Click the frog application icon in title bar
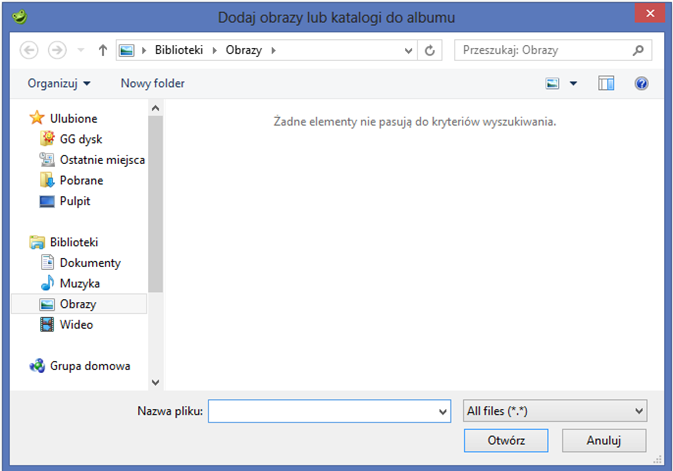The image size is (673, 471). [19, 16]
